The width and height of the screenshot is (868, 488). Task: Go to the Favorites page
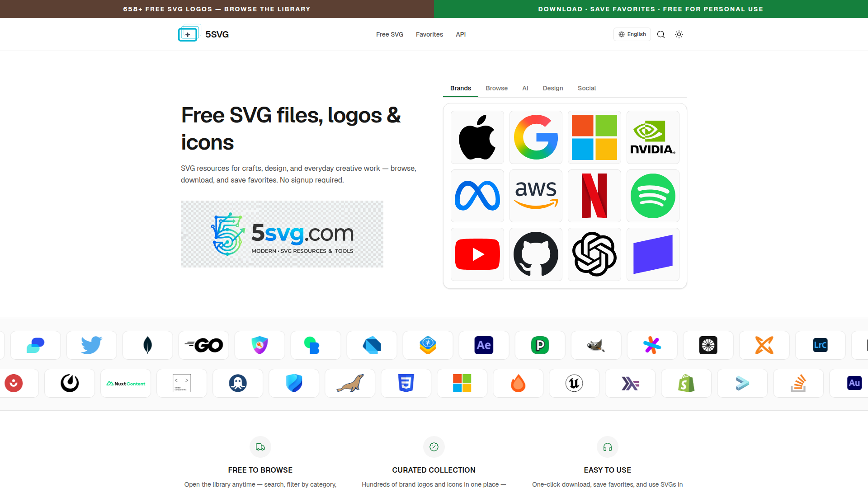(429, 34)
